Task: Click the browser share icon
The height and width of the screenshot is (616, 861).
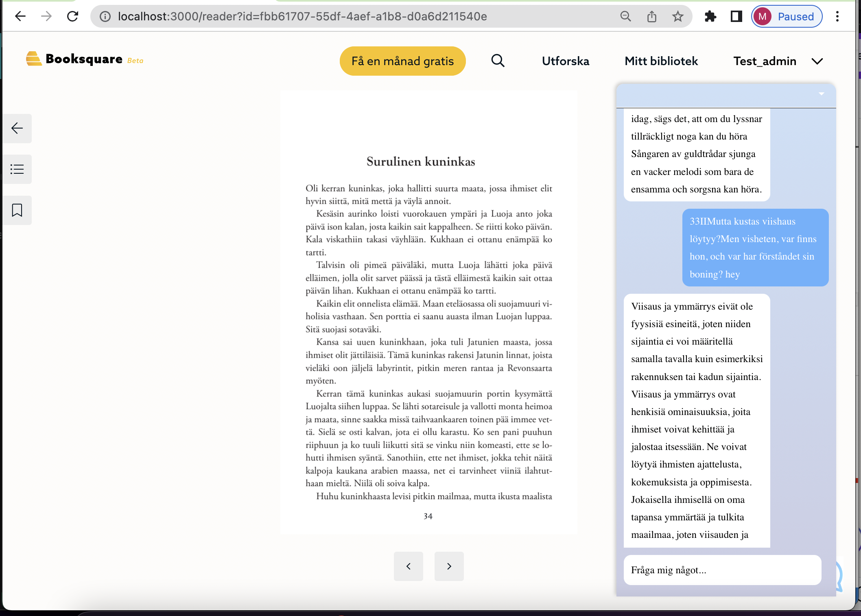Action: point(652,17)
